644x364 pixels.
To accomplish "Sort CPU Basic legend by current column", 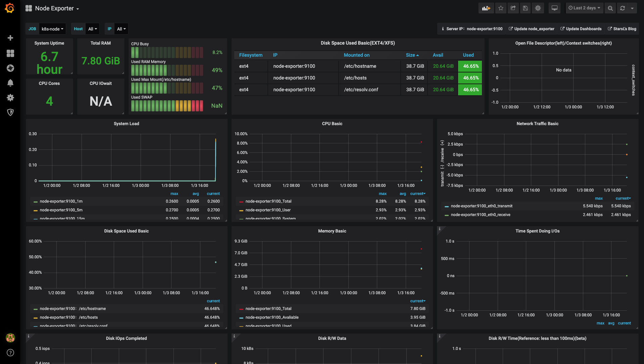I will 417,194.
